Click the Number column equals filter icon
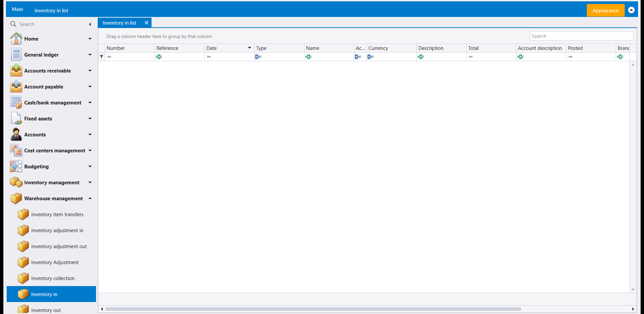This screenshot has height=314, width=644. point(109,57)
